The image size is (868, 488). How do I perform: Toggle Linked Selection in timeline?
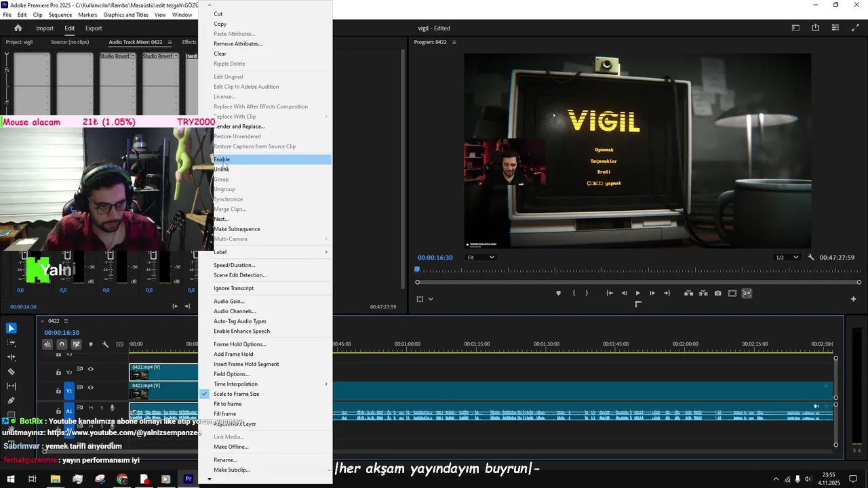point(76,344)
